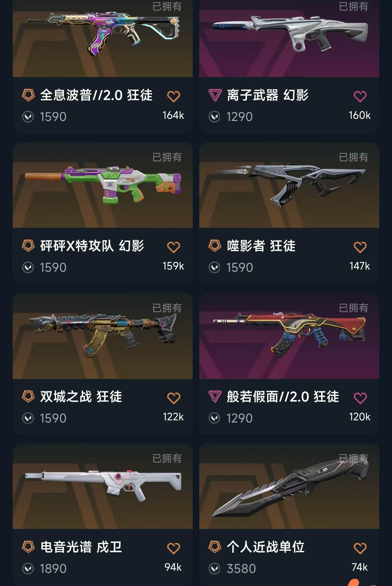
Task: Tap the heart icon on 双城之战 狂徒
Action: [173, 398]
